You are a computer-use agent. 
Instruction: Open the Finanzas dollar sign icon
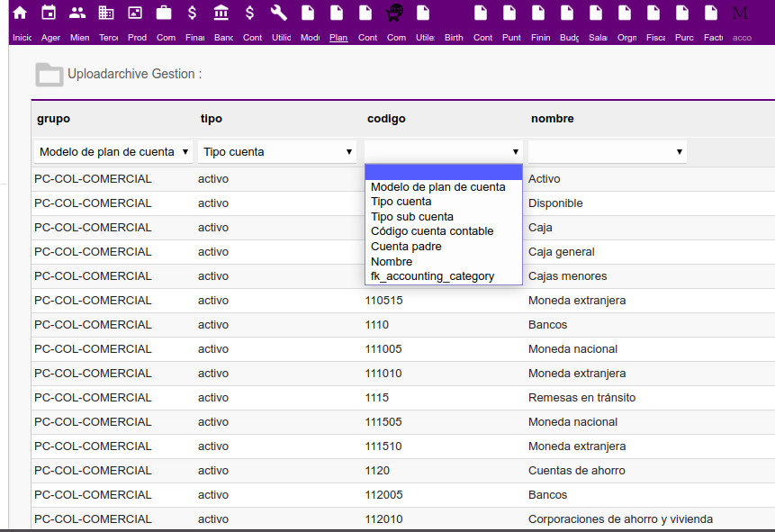(193, 14)
